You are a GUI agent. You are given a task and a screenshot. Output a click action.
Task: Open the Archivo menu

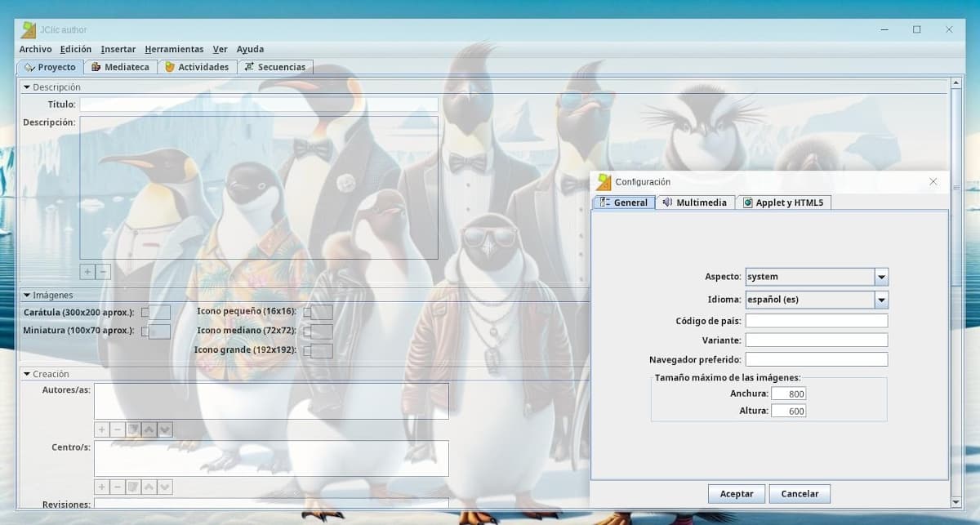point(36,49)
